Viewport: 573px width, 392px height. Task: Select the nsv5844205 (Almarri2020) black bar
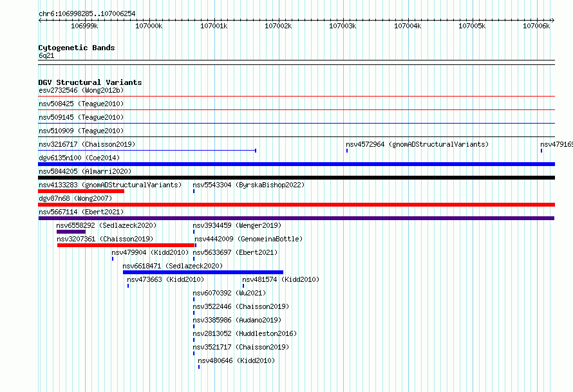pyautogui.click(x=296, y=178)
